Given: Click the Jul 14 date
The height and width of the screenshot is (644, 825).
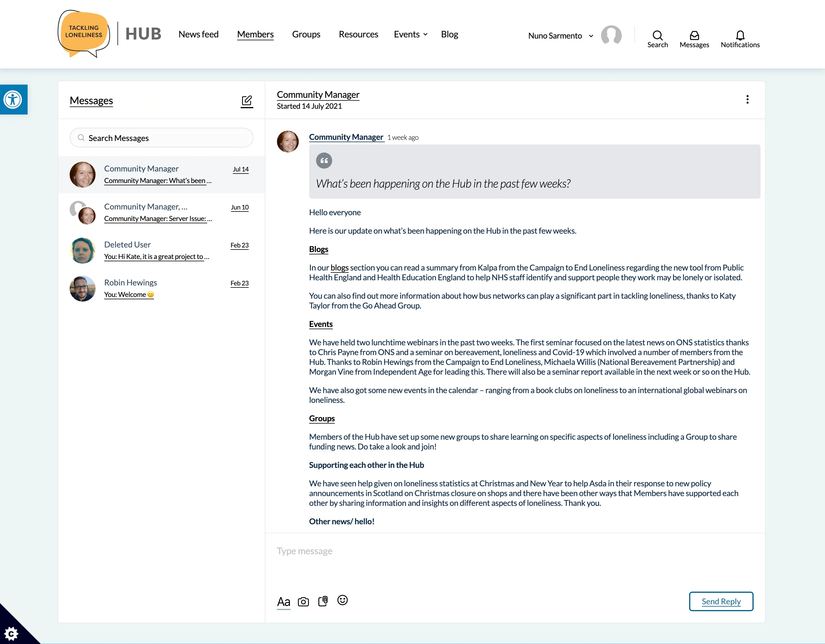Looking at the screenshot, I should coord(241,169).
